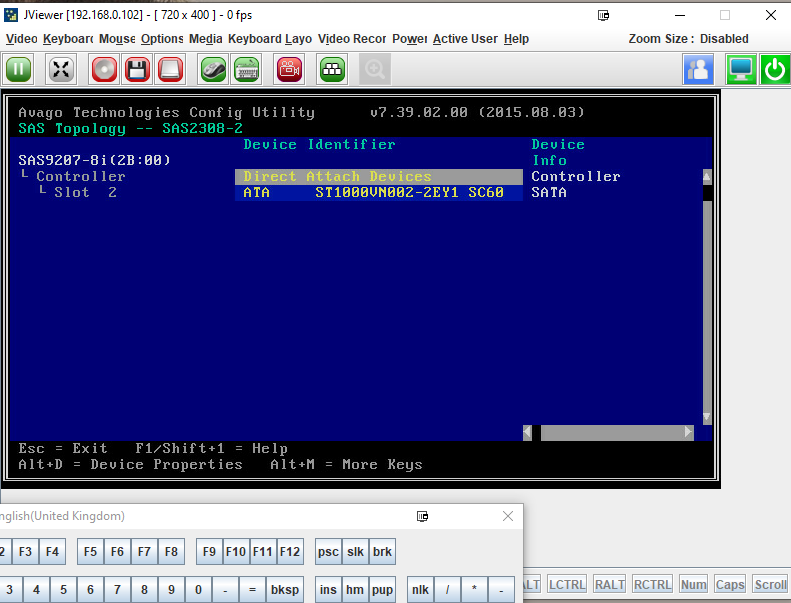Toggle the slk key on soft keyboard
Image resolution: width=791 pixels, height=603 pixels.
point(355,552)
